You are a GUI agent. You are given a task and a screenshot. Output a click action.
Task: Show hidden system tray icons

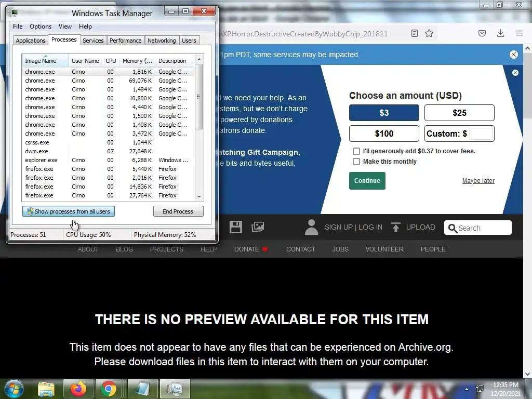[x=467, y=389]
